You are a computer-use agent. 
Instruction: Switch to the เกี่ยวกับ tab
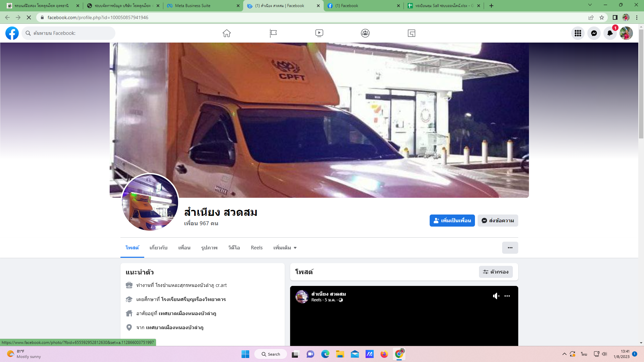(158, 248)
